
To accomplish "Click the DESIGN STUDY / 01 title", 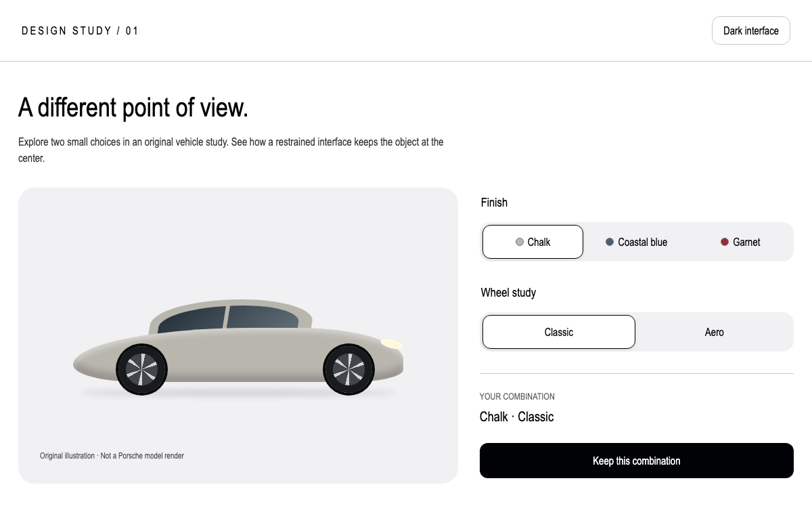I will coord(80,30).
